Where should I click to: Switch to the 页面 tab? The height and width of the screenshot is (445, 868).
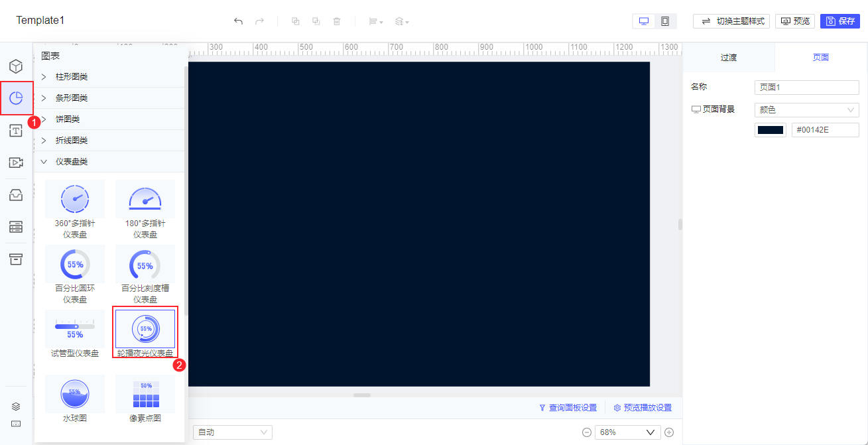coord(821,58)
